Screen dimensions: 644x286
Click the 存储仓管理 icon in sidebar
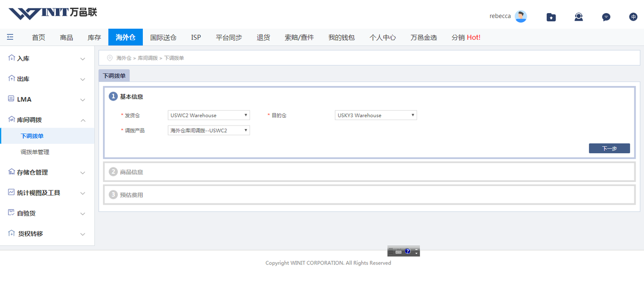click(x=12, y=172)
